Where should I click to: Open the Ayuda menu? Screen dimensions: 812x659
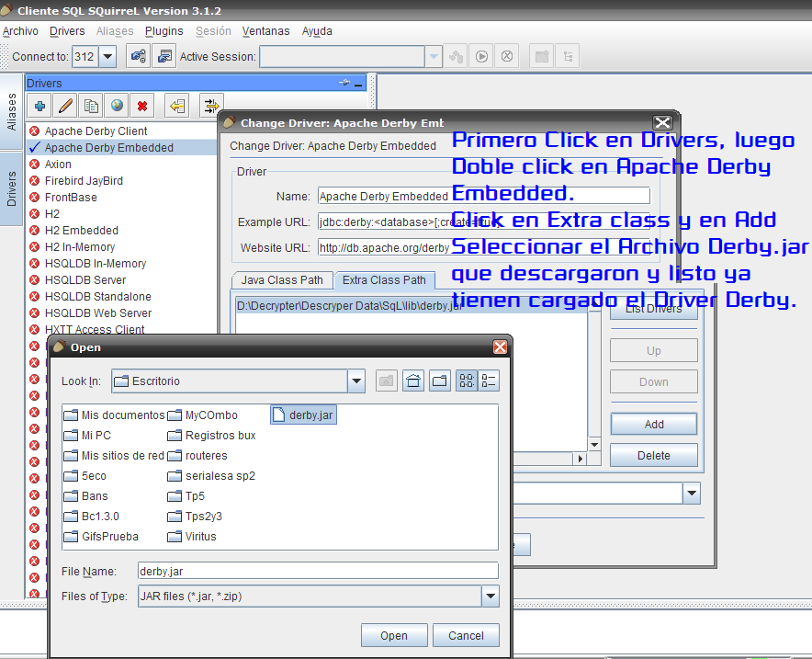tap(317, 31)
